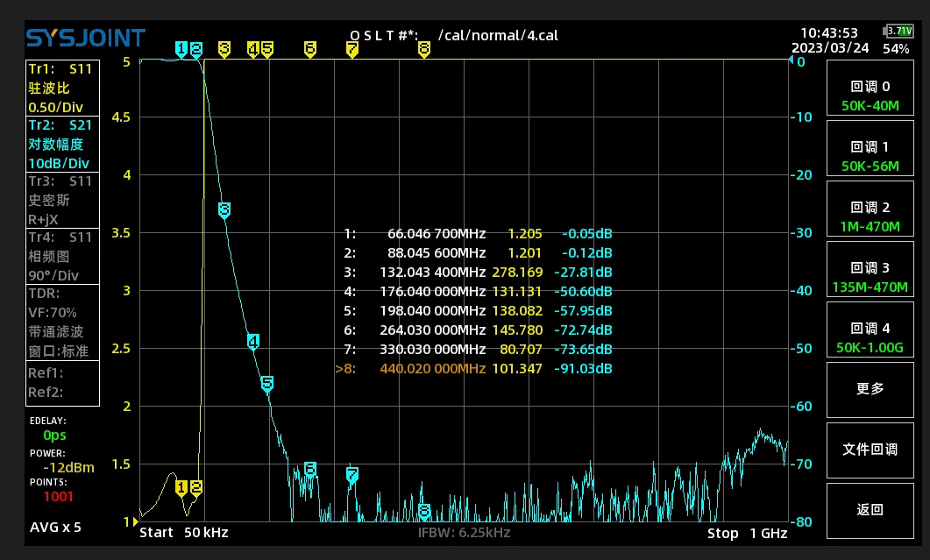The height and width of the screenshot is (560, 930).
Task: Click the SYSJOINT logo
Action: click(x=85, y=39)
